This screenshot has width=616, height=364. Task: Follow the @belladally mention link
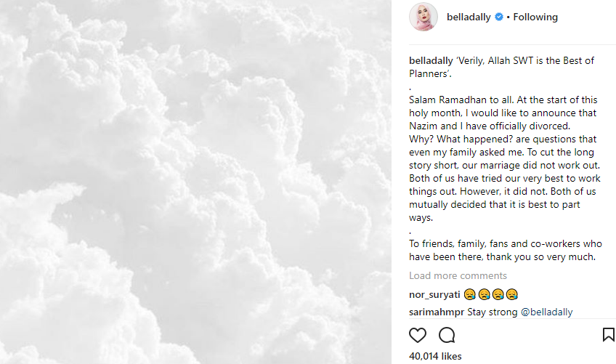pos(546,312)
